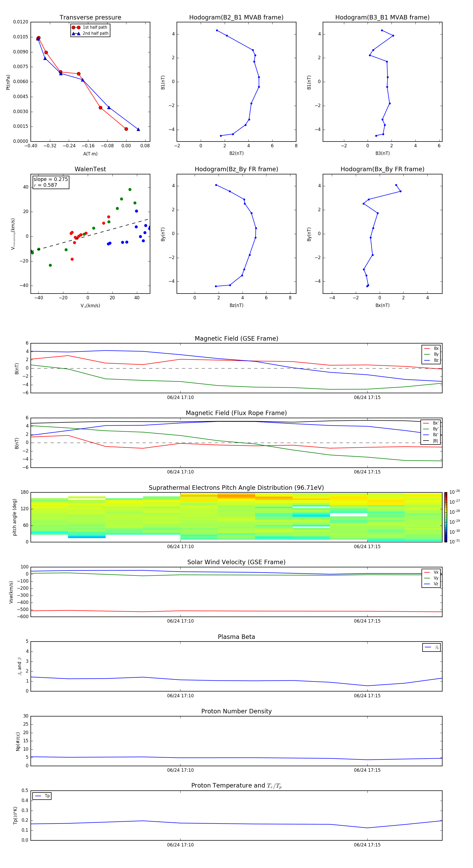
Task: Click the 0.0105 tick on Pt axis
Action: point(20,37)
